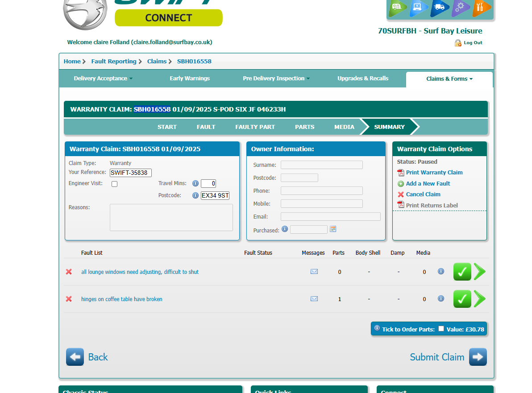
Task: Expand the Pre Delivery Inspection dropdown
Action: click(276, 79)
